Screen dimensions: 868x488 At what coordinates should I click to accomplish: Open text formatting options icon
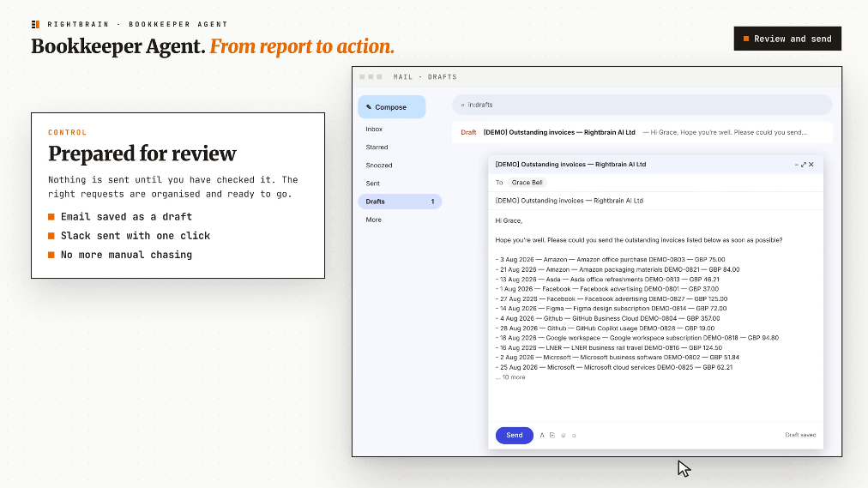pos(542,436)
